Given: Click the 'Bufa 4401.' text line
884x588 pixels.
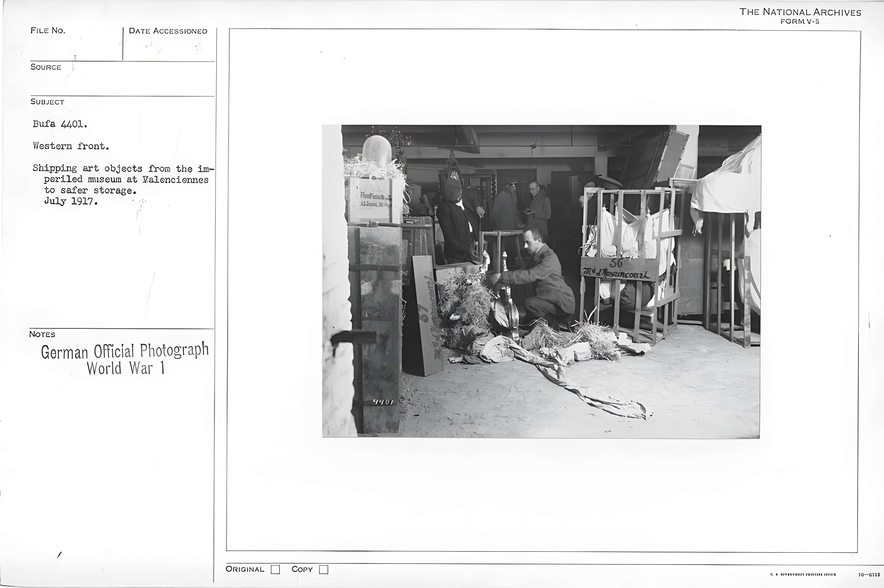Looking at the screenshot, I should [60, 124].
